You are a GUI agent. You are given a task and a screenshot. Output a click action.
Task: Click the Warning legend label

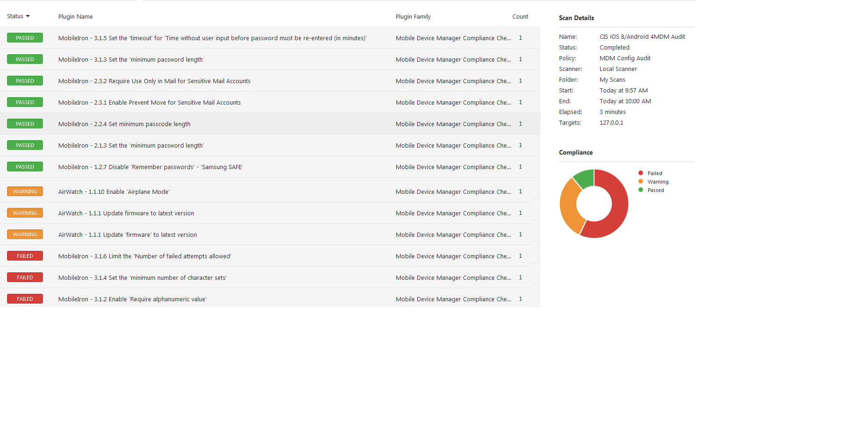pos(658,182)
